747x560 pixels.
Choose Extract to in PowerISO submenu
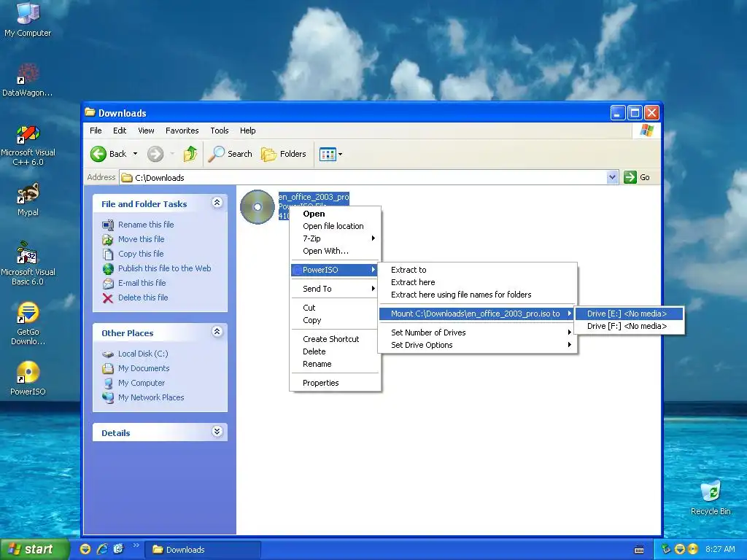coord(477,270)
